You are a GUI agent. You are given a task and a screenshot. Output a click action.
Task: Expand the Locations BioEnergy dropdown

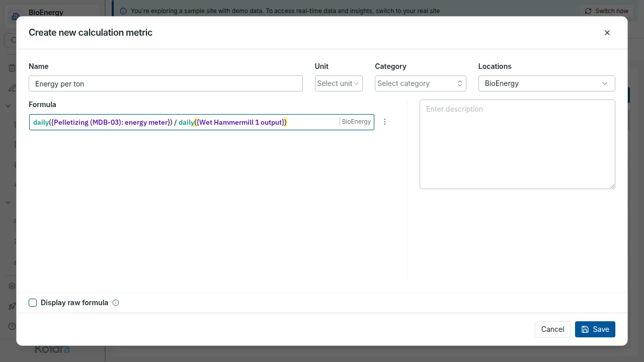pos(546,83)
